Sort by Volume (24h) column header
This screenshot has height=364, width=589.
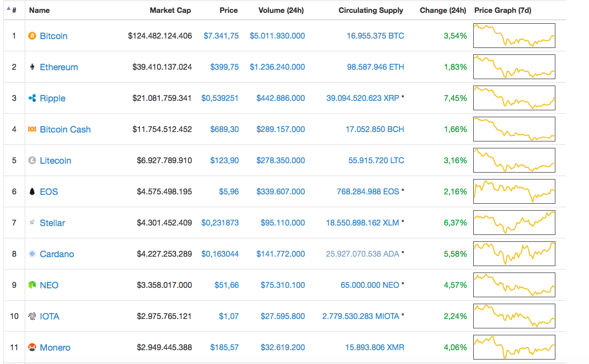(x=281, y=10)
